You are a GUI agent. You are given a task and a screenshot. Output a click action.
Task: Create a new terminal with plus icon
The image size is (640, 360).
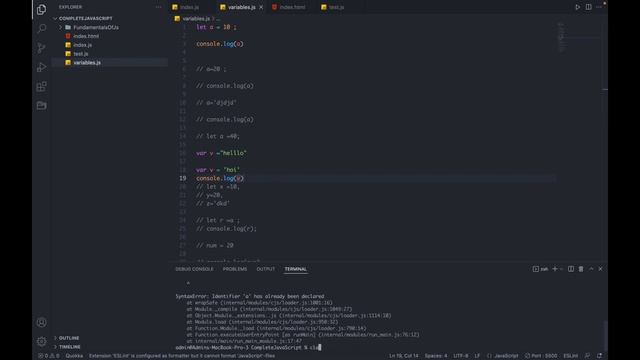click(x=554, y=269)
